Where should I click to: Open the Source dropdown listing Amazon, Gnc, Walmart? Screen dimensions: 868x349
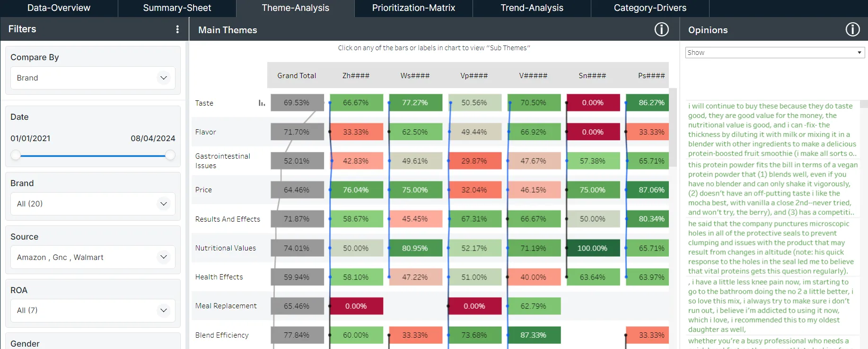pos(92,257)
